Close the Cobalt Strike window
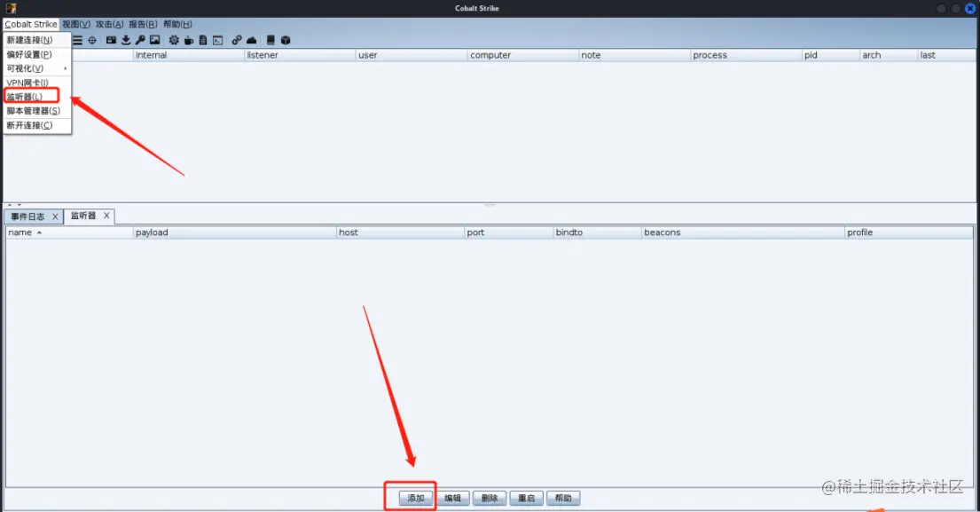This screenshot has width=980, height=512. coord(970,8)
